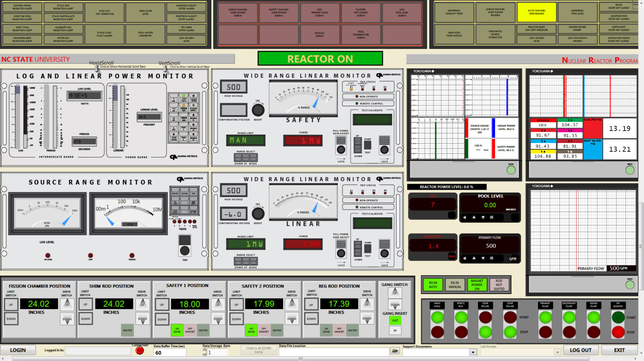The width and height of the screenshot is (644, 361).
Task: Click the LOGIN button
Action: click(x=18, y=350)
